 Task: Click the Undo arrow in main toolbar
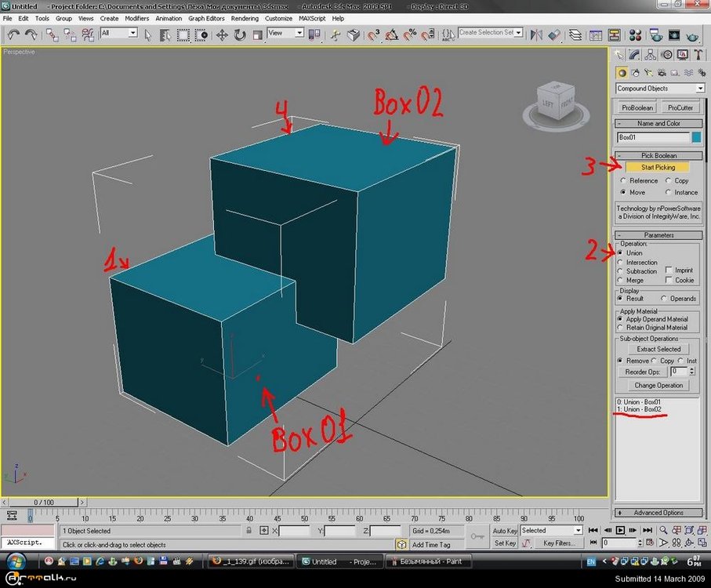(x=13, y=35)
